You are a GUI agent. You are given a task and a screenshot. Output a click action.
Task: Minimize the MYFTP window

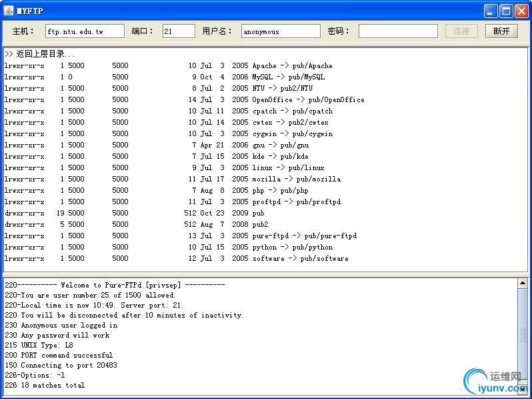pyautogui.click(x=490, y=11)
